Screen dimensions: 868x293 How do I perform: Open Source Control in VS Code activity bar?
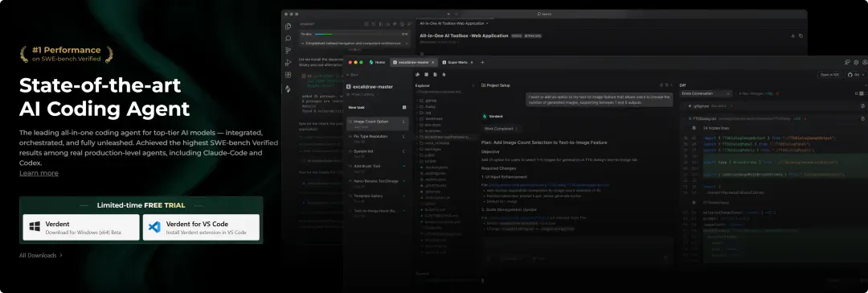[x=288, y=51]
